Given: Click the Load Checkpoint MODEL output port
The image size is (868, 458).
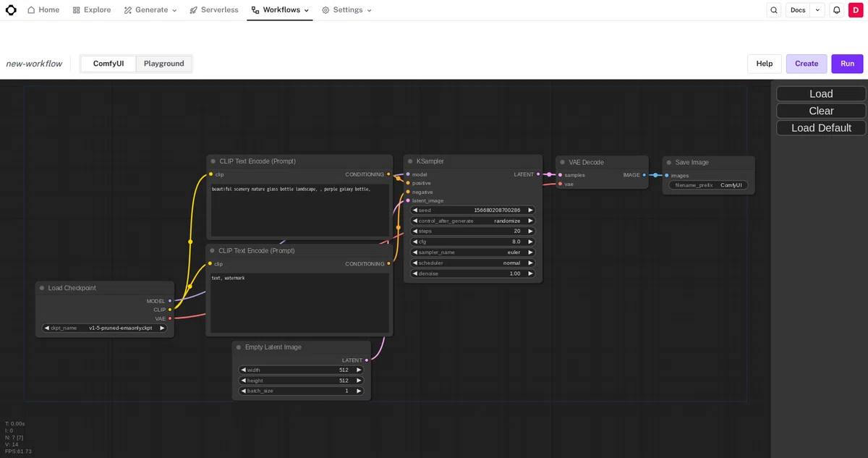Looking at the screenshot, I should pos(170,301).
